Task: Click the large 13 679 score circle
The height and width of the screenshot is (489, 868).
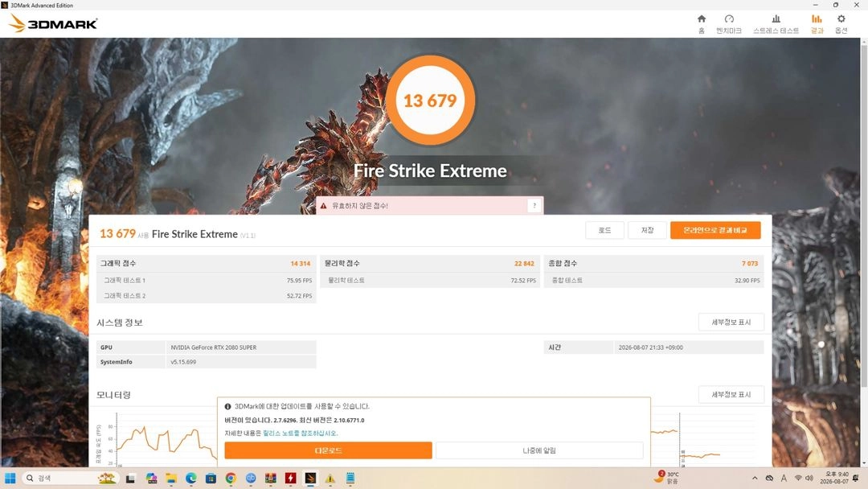Action: [430, 101]
